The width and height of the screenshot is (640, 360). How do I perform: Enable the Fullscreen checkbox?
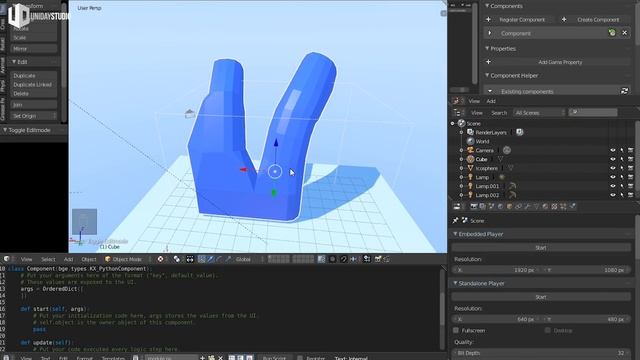pyautogui.click(x=456, y=330)
